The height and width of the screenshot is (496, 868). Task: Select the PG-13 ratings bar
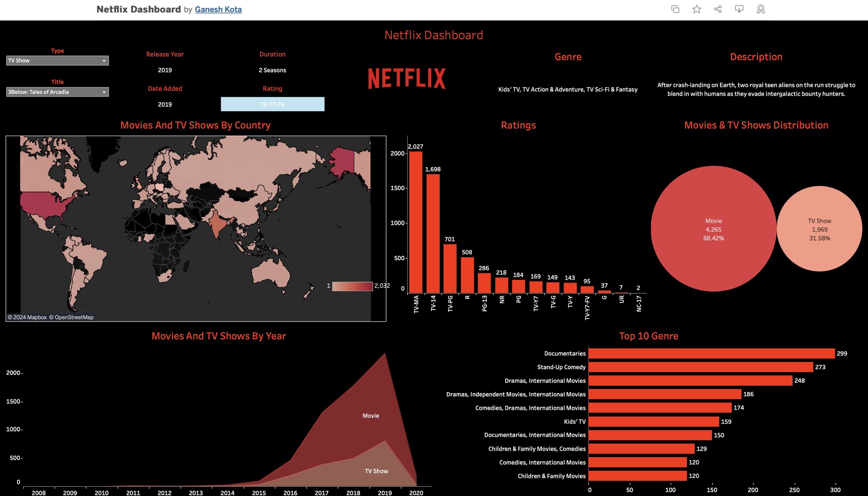pyautogui.click(x=484, y=283)
